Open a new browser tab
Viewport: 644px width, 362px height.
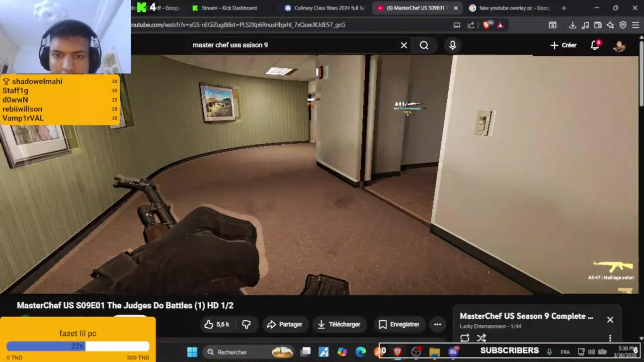[563, 8]
